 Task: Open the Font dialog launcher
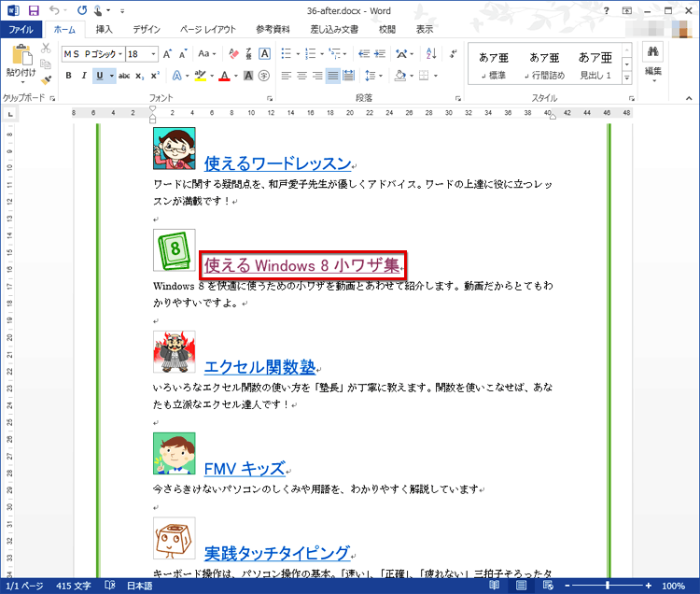coord(270,98)
